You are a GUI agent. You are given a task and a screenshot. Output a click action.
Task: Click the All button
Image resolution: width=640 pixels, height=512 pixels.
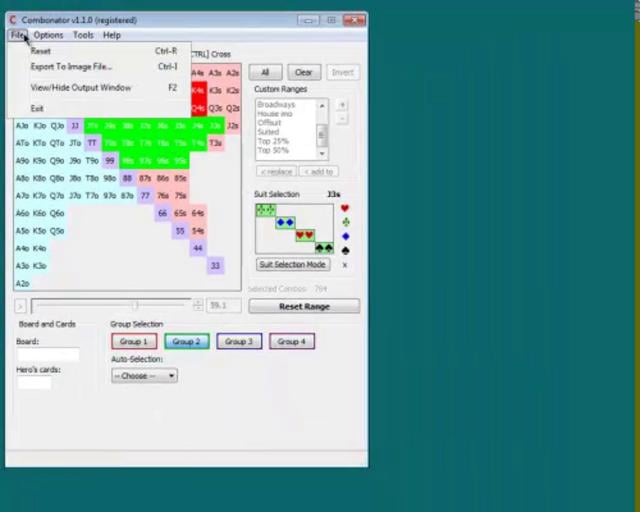[265, 72]
